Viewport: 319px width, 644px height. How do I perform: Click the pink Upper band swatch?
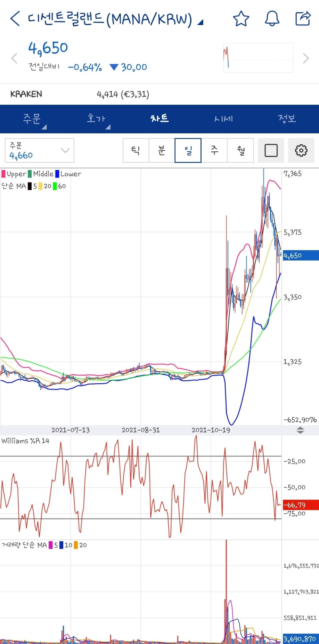pyautogui.click(x=4, y=174)
